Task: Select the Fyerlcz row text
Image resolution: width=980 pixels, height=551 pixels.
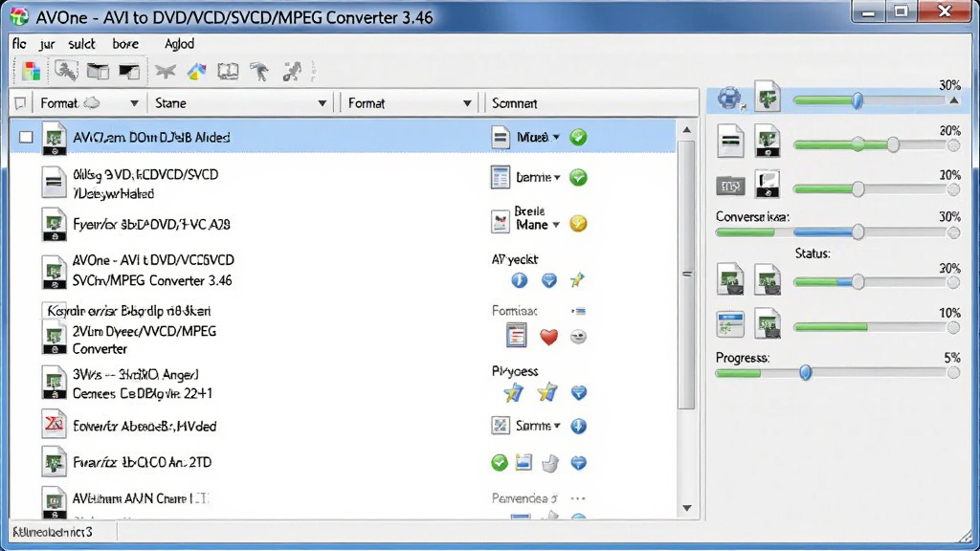Action: point(151,224)
